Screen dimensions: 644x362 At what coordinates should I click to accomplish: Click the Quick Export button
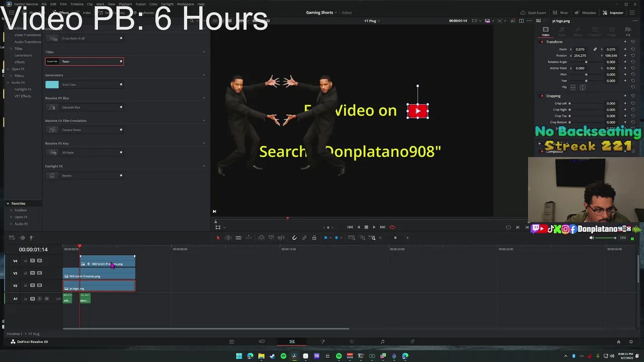click(x=534, y=13)
